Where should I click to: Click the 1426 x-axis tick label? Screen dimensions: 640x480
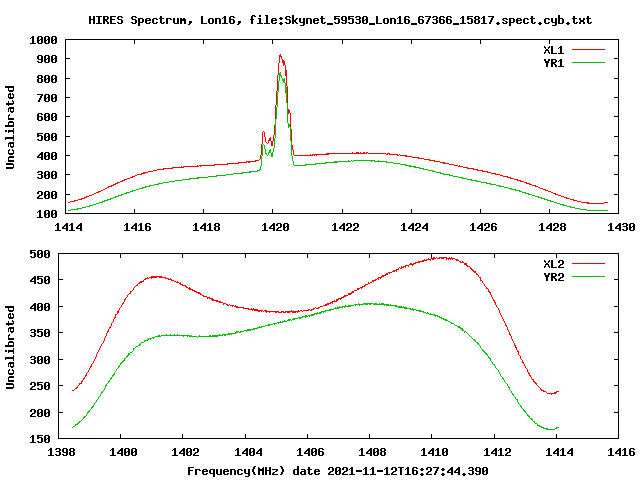point(483,227)
